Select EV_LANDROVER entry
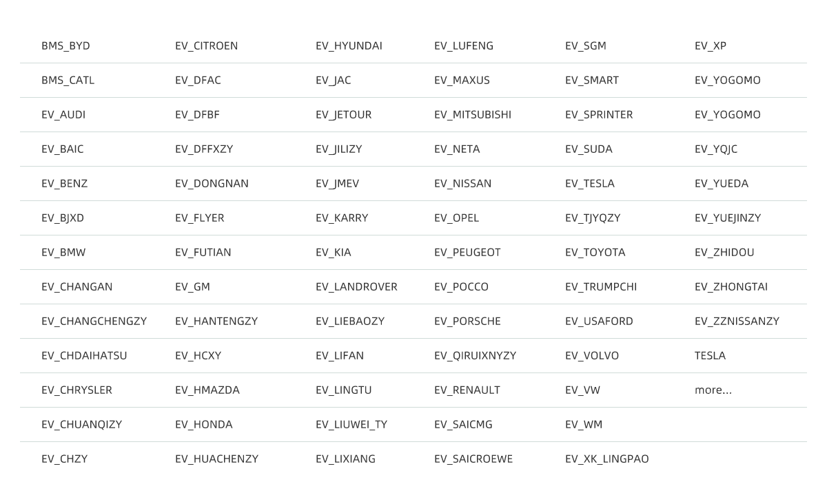Image resolution: width=827 pixels, height=504 pixels. pyautogui.click(x=356, y=287)
